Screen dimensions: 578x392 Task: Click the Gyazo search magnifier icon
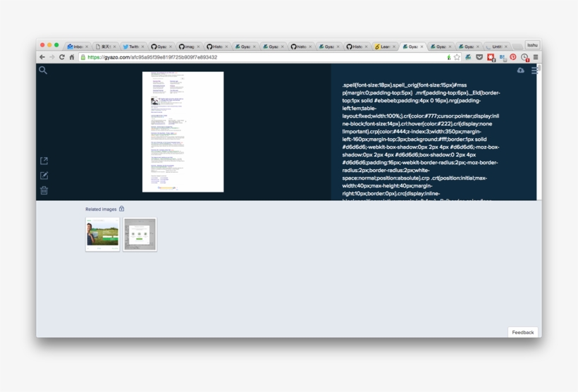[x=43, y=71]
